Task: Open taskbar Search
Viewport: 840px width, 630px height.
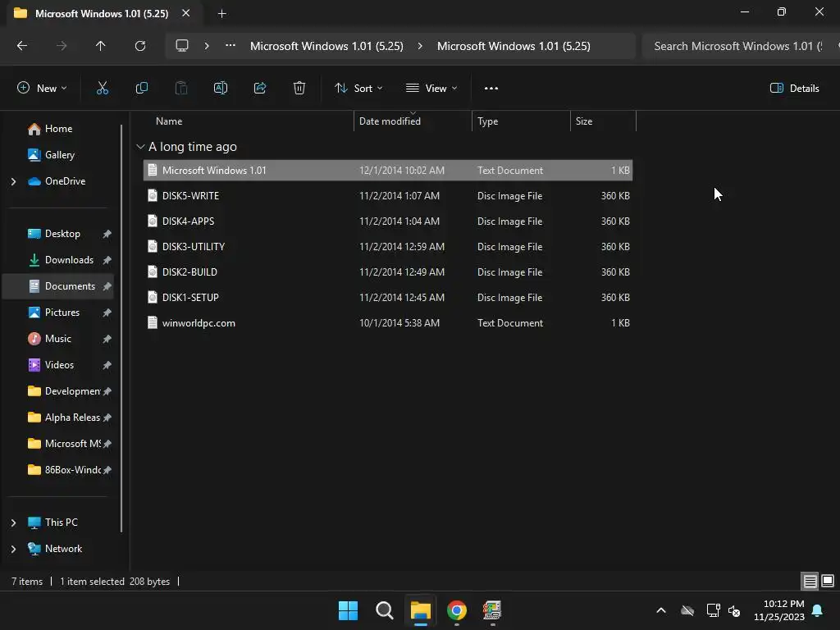Action: [x=385, y=610]
